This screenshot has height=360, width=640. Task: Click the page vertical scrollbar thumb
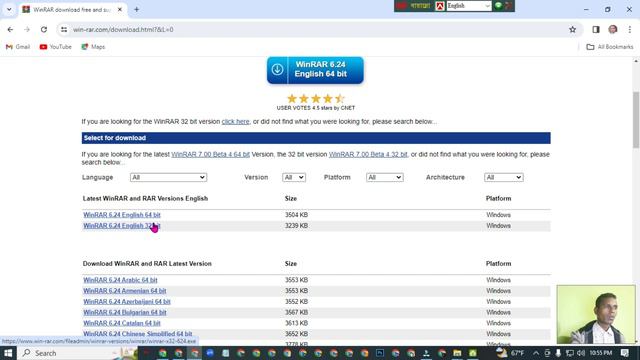(x=636, y=120)
